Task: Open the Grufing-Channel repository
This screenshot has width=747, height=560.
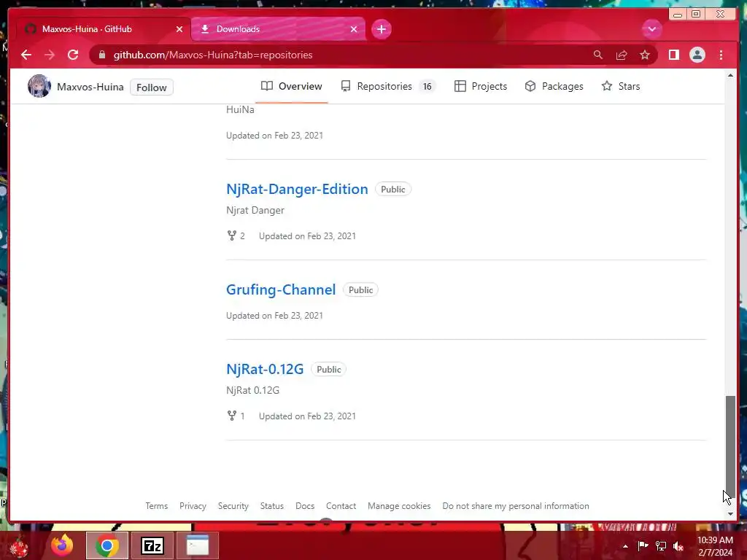Action: coord(281,289)
